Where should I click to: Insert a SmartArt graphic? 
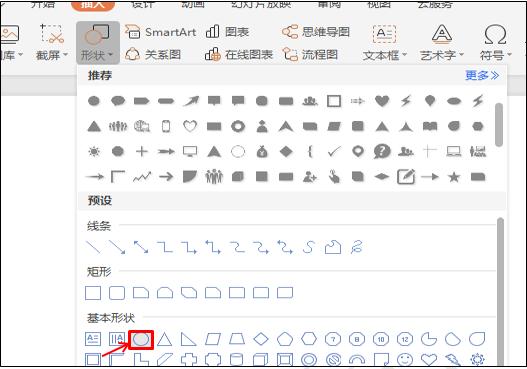click(x=161, y=32)
